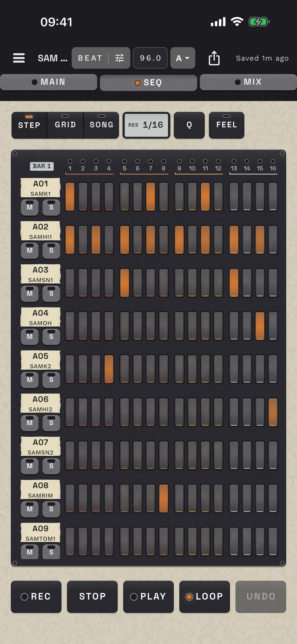Tap the UNDO button
Image resolution: width=297 pixels, height=644 pixels.
(261, 597)
